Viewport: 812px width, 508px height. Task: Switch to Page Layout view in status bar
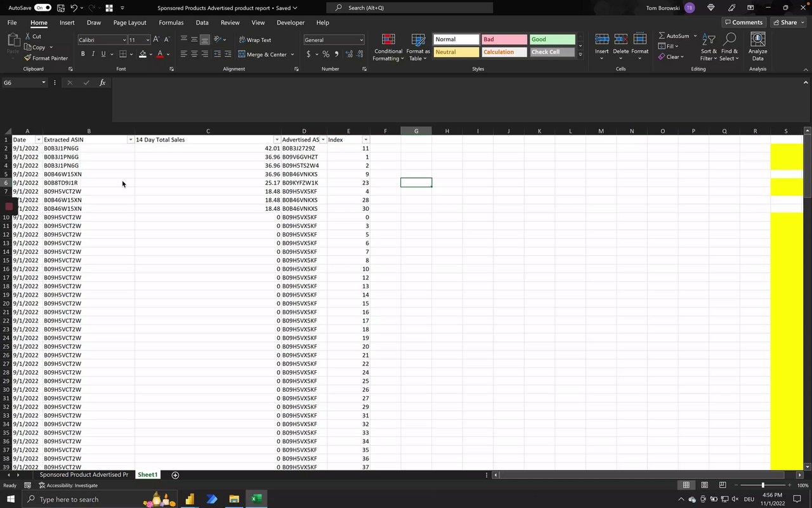coord(704,485)
